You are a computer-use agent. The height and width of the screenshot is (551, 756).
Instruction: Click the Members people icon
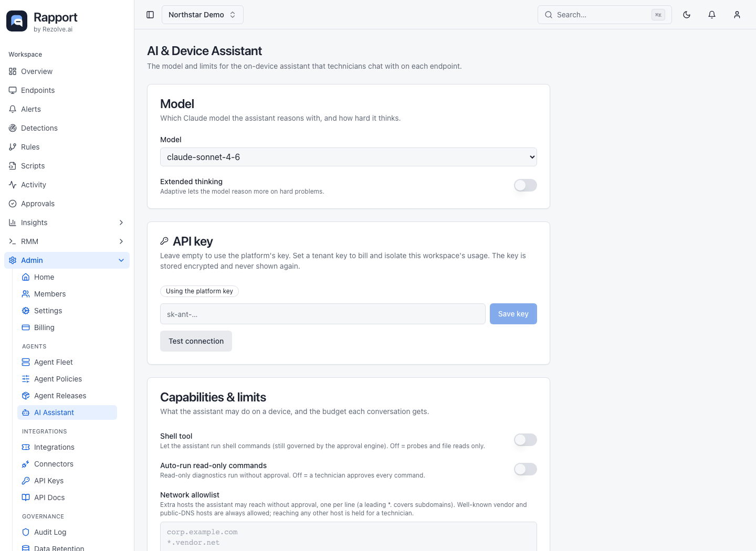tap(26, 294)
